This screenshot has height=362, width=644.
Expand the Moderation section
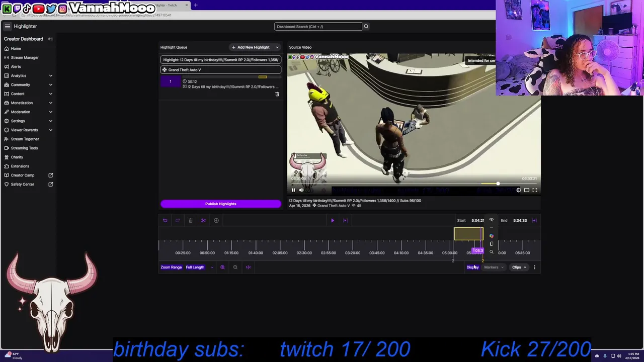tap(28, 112)
